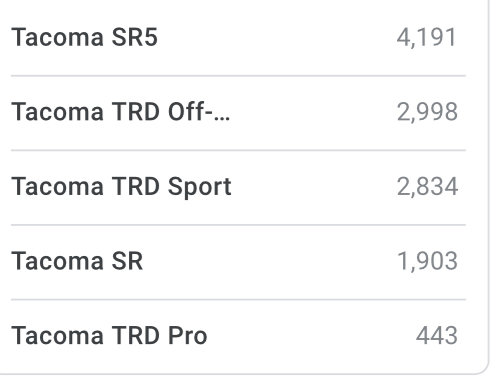The height and width of the screenshot is (380, 502).
Task: Click blank middle area of TRD Sport row
Action: 313,187
